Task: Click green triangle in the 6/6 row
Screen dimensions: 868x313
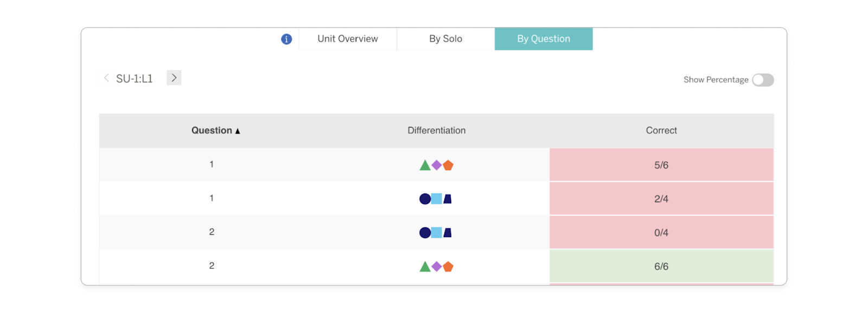Action: [x=425, y=267]
